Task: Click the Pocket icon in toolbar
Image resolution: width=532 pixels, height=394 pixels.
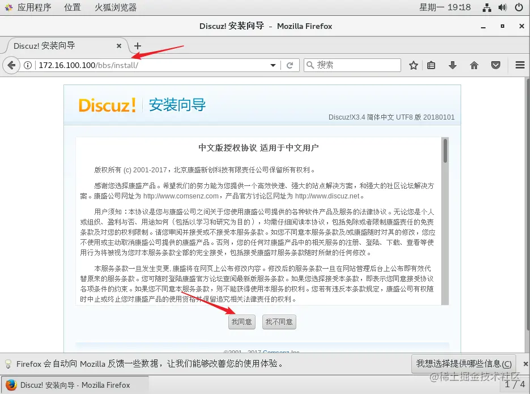Action: [496, 65]
